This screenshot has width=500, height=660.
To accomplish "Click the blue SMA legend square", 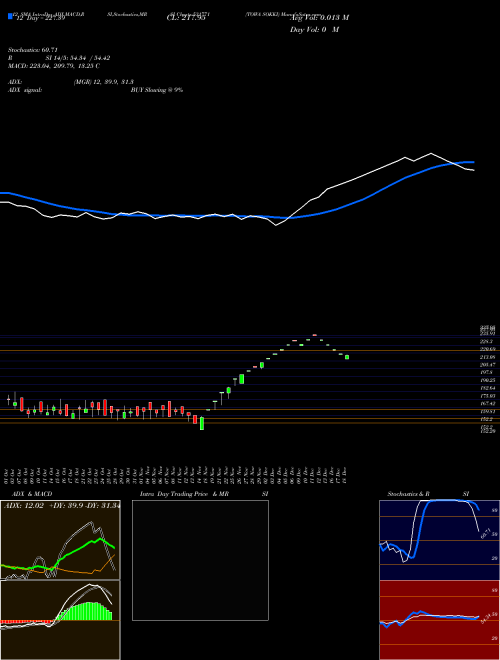I will coord(10,16).
